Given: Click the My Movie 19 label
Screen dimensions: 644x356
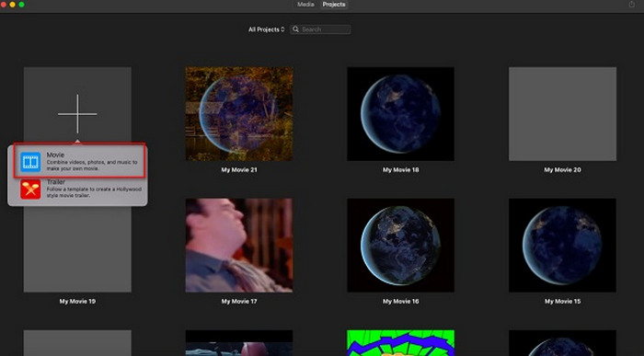Looking at the screenshot, I should tap(77, 301).
